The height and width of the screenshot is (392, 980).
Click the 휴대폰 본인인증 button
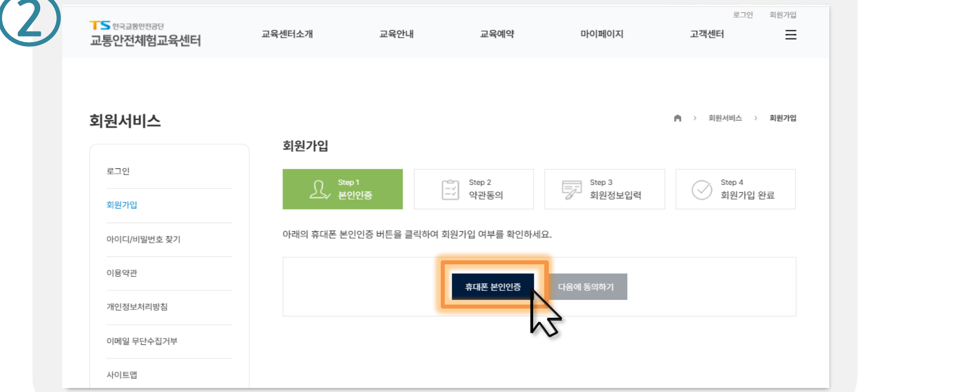493,287
